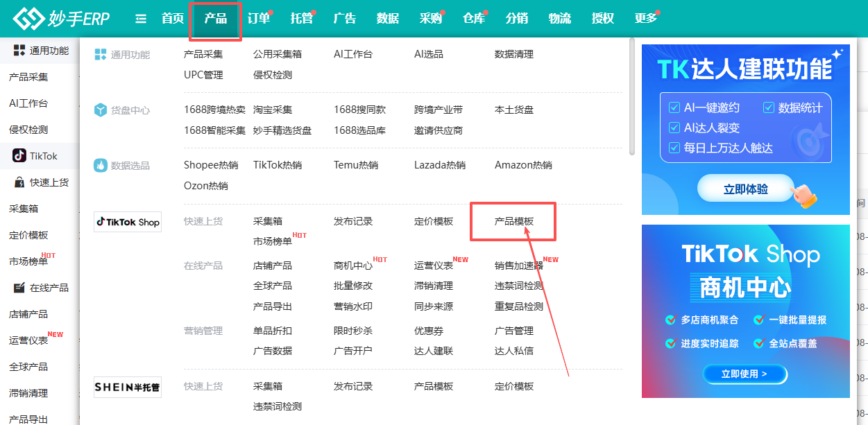Image resolution: width=868 pixels, height=425 pixels.
Task: Open the 授权 menu
Action: point(603,19)
